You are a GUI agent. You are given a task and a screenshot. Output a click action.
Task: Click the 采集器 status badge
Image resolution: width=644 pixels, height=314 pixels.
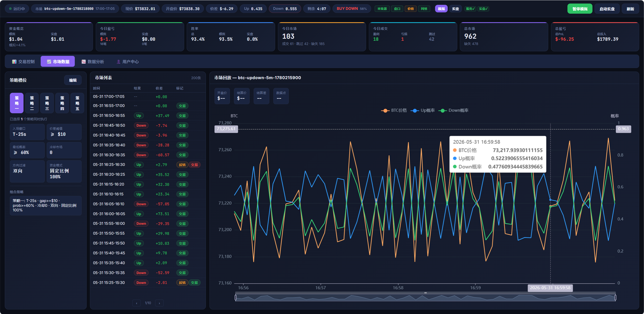pos(382,9)
